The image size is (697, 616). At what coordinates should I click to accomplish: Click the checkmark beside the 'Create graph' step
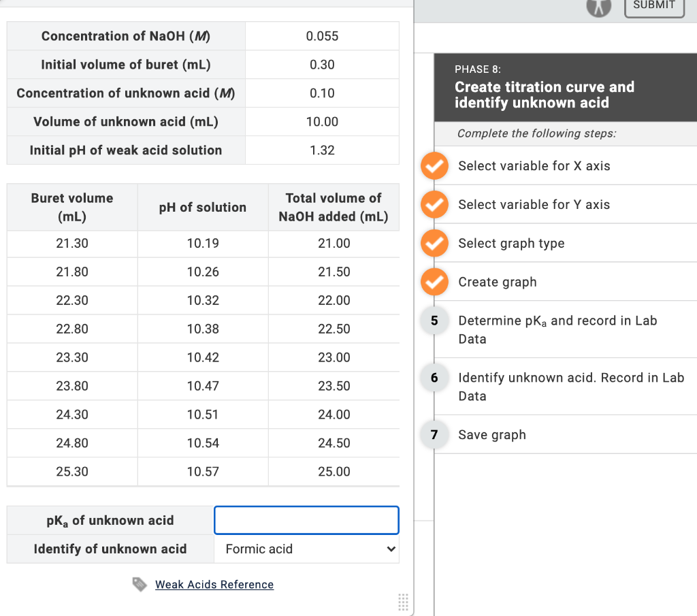(x=434, y=282)
